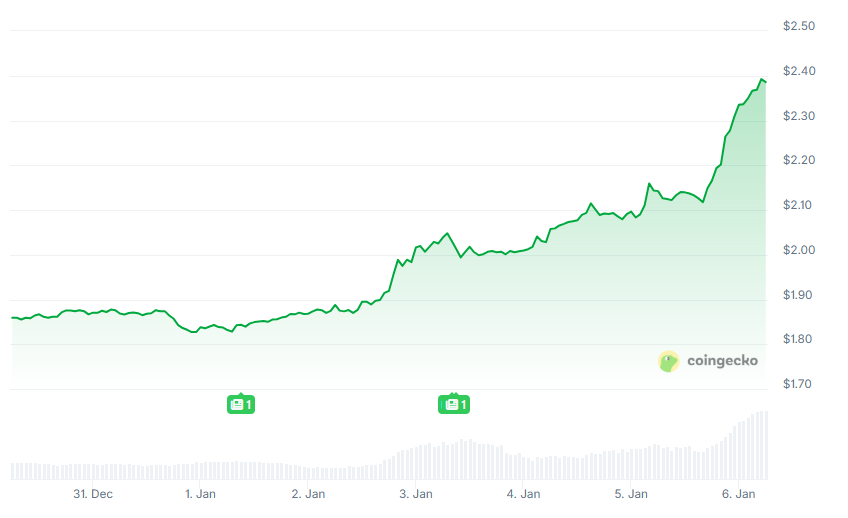Open the news marker near 1 Jan
848x518 pixels.
[x=241, y=404]
